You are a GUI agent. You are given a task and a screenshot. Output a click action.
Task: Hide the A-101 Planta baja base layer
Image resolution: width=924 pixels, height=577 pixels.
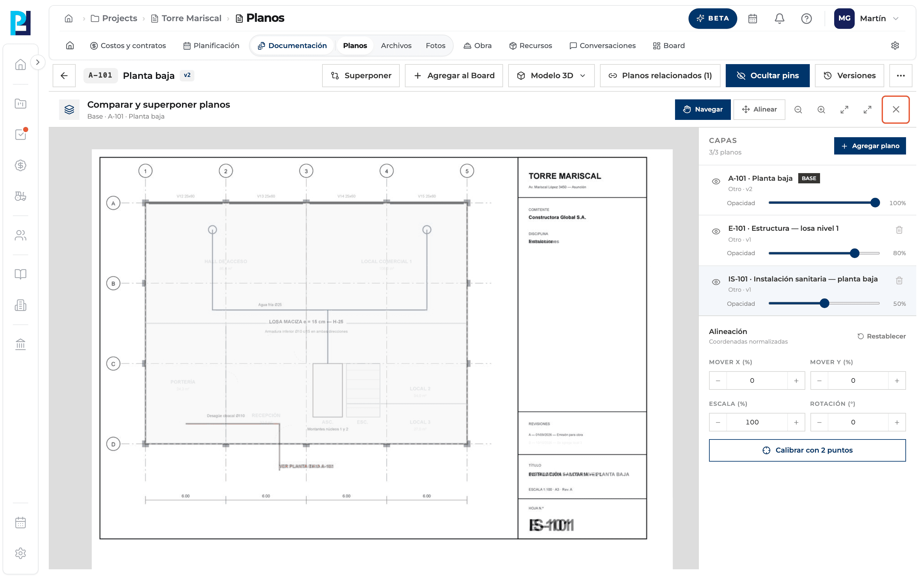(716, 181)
